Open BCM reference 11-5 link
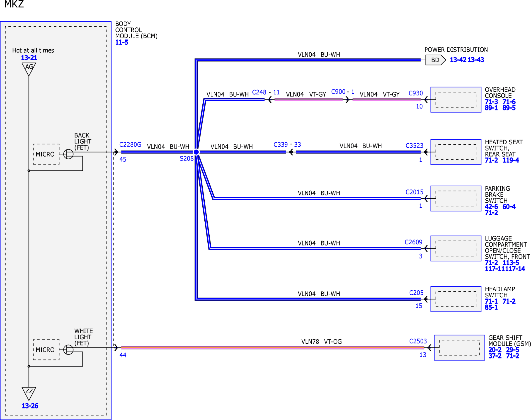Viewport: 531px width, 420px height. click(x=122, y=42)
